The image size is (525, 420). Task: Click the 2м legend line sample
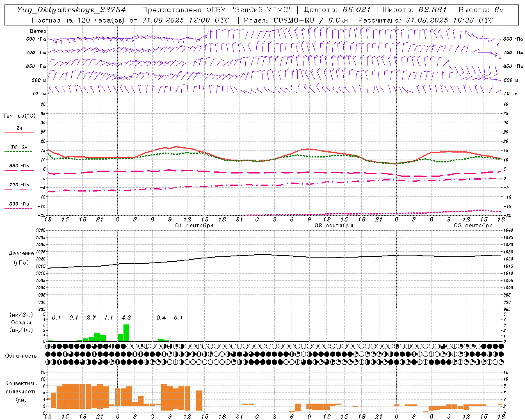point(19,132)
